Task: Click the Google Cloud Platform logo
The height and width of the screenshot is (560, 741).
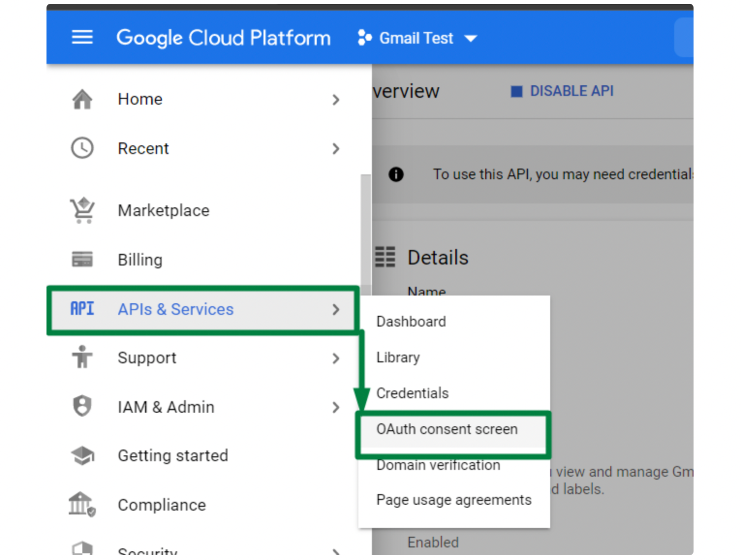Action: [x=223, y=38]
